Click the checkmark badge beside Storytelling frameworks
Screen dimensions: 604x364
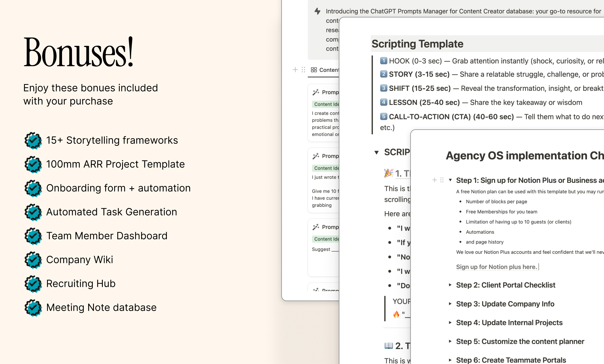click(x=33, y=141)
